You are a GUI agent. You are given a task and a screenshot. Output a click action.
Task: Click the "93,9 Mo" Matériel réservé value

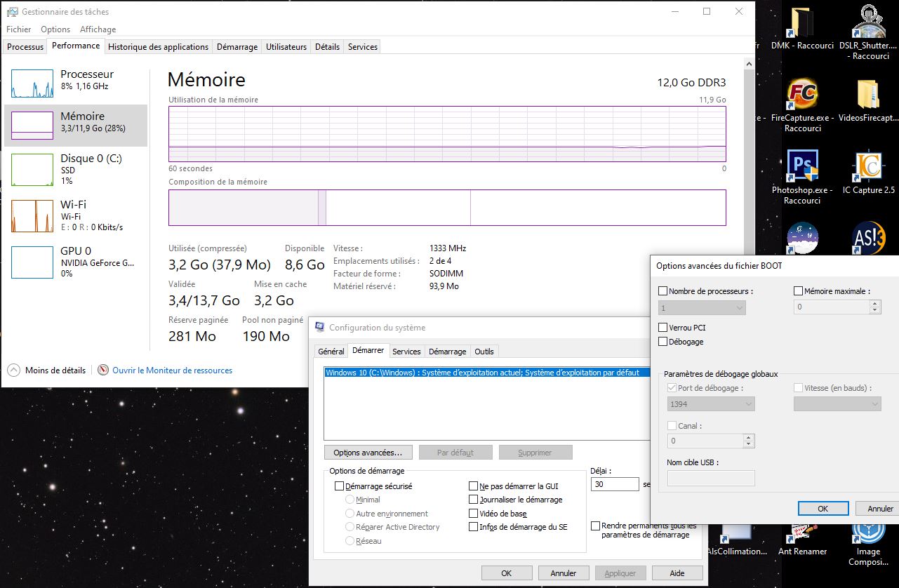click(444, 286)
